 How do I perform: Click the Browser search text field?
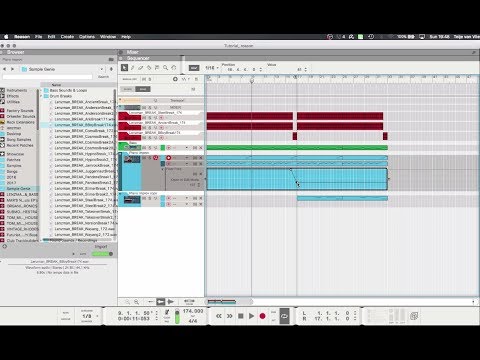click(47, 77)
